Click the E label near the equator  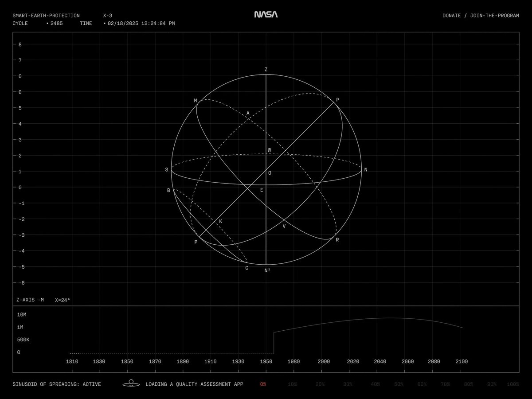click(262, 190)
